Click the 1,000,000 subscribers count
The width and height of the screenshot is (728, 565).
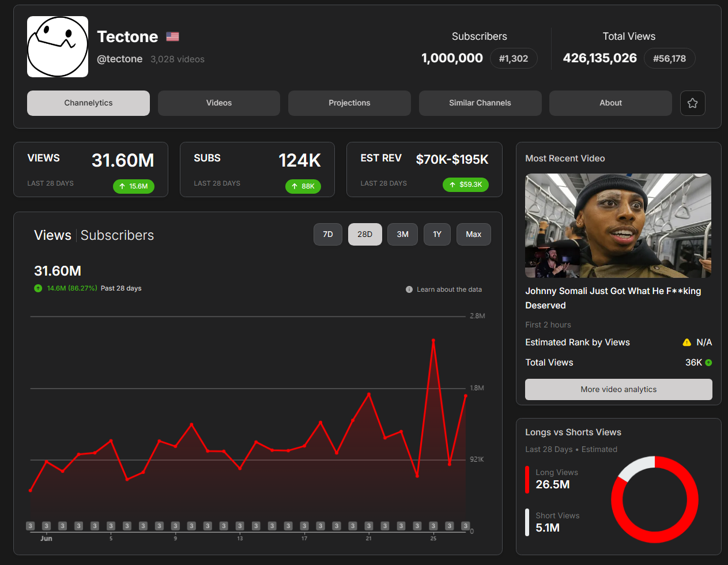tap(452, 58)
